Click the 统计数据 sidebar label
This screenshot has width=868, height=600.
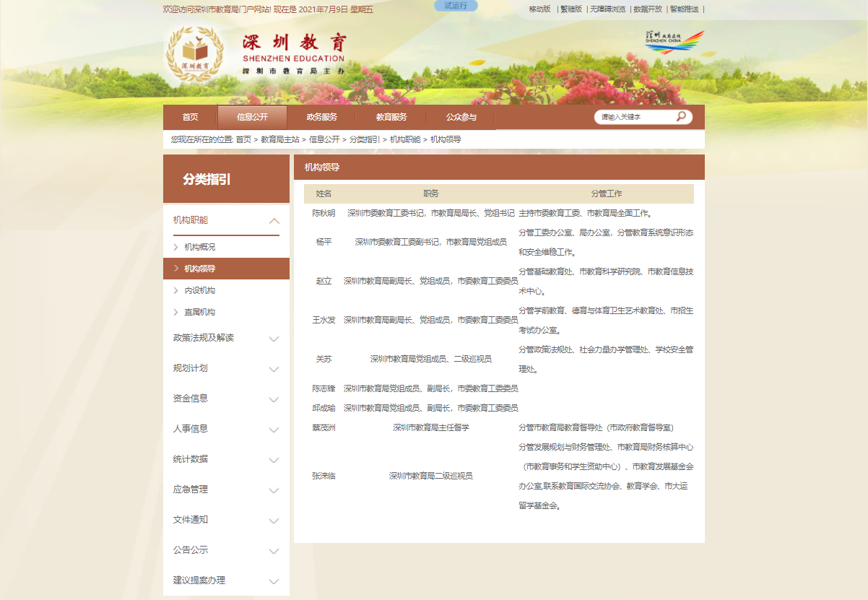(x=191, y=459)
